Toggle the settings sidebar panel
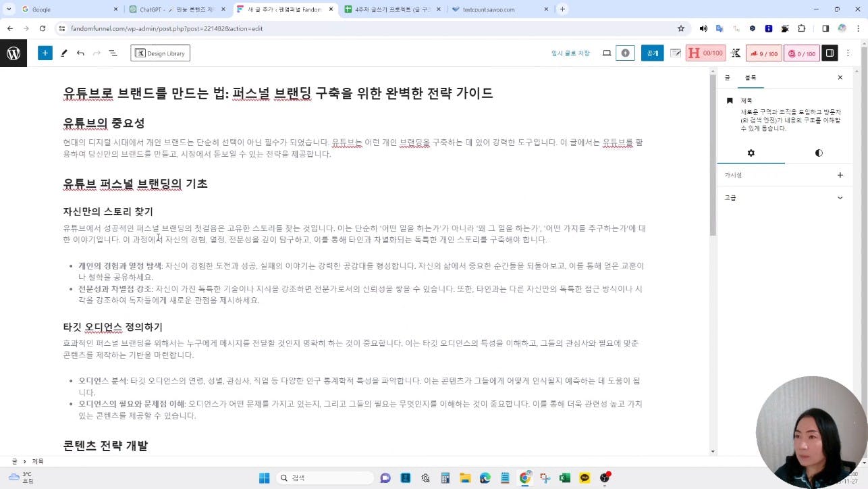Viewport: 868px width, 489px height. click(830, 53)
